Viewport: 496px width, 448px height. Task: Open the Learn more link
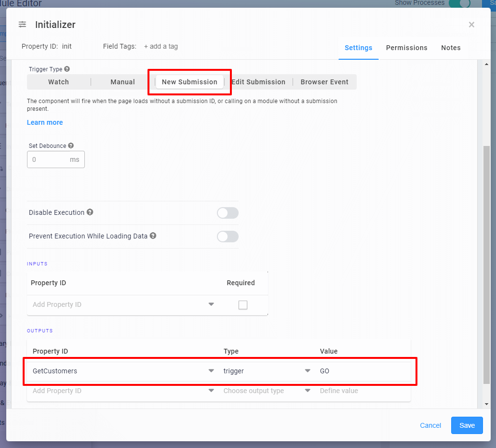click(x=45, y=122)
